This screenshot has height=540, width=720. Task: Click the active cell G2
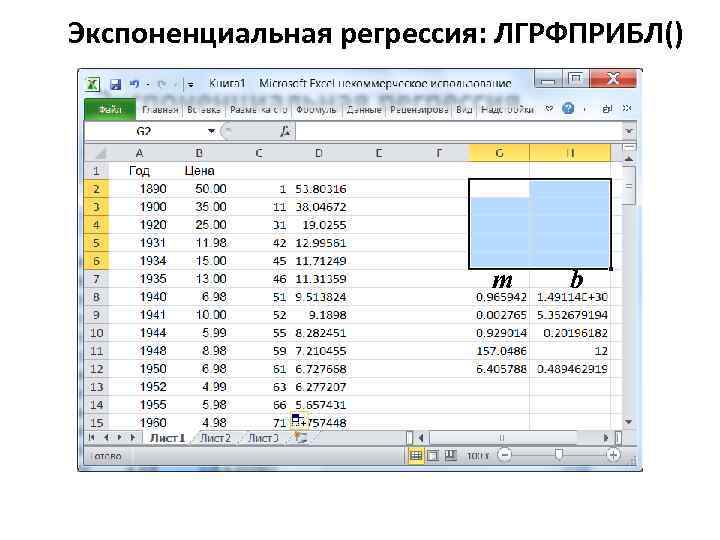coord(500,189)
